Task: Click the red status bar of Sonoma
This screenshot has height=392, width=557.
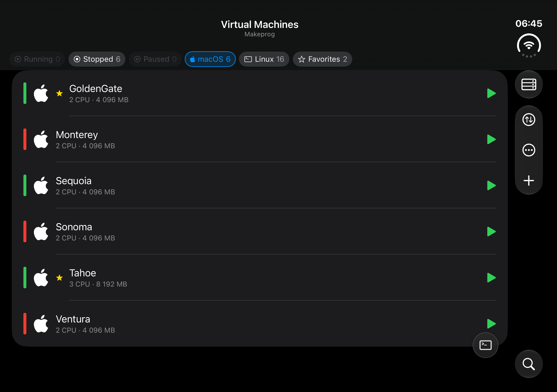Action: 25,232
